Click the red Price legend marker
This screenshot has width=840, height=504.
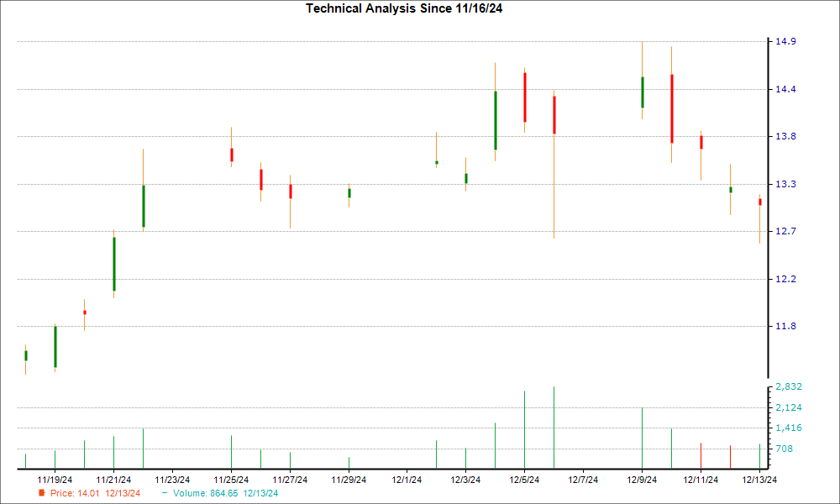[x=41, y=493]
